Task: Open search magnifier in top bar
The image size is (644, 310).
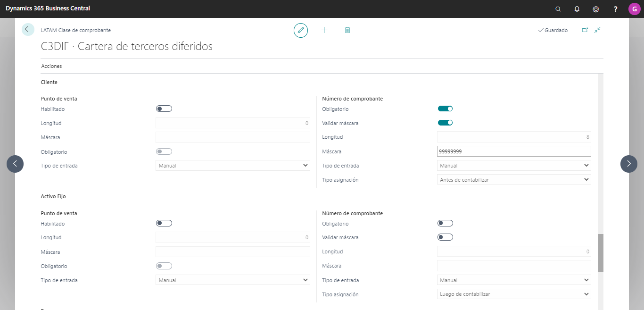Action: pos(558,9)
